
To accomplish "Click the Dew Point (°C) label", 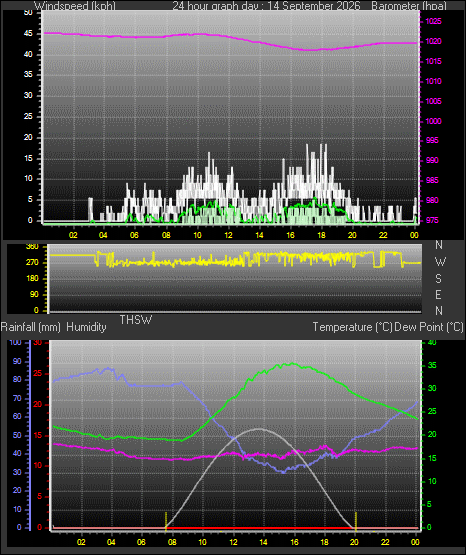I will tap(429, 327).
